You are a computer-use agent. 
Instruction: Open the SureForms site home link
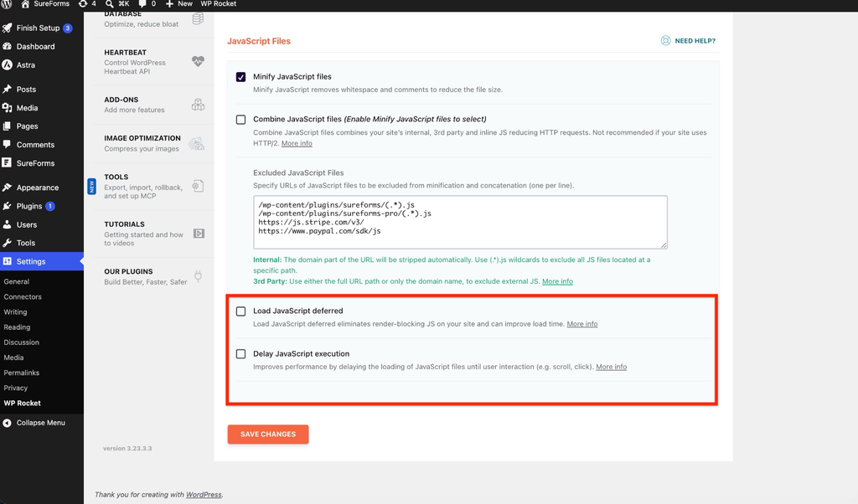pos(45,4)
